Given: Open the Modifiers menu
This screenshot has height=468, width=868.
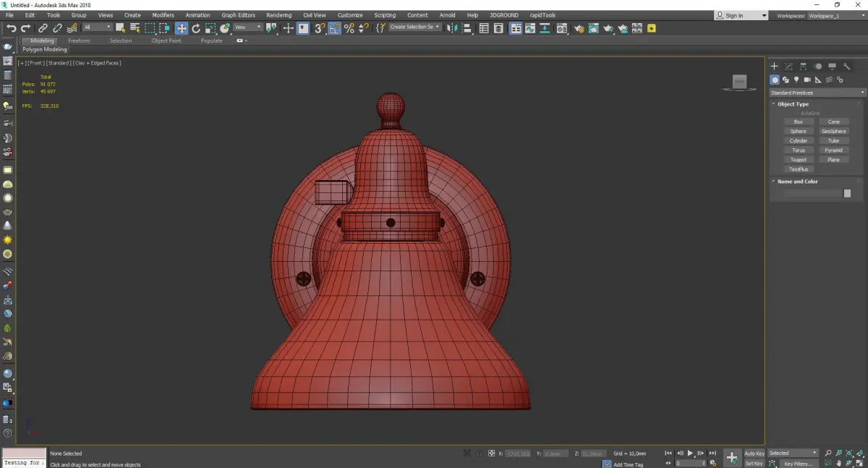Looking at the screenshot, I should (163, 15).
